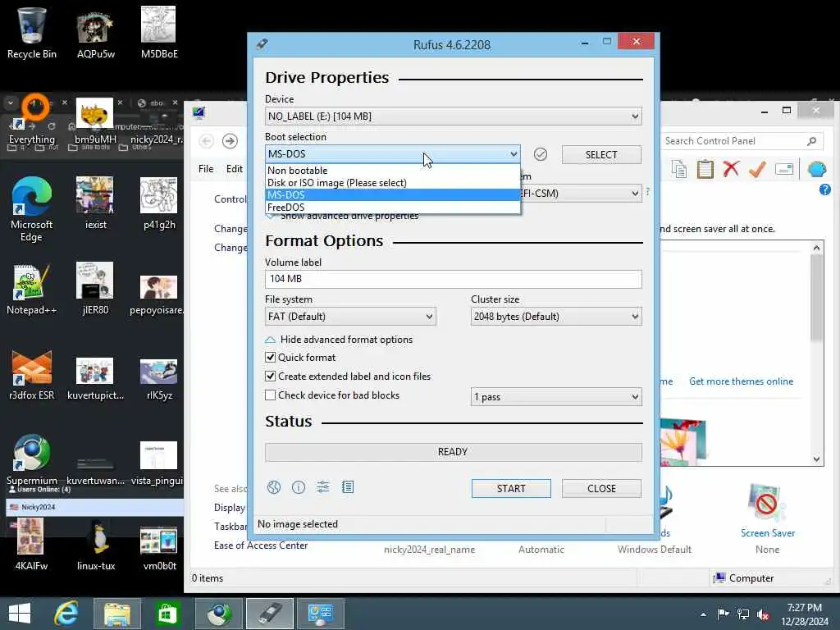Click the SELECT button in Rufus
Image resolution: width=840 pixels, height=630 pixels.
[x=601, y=155]
